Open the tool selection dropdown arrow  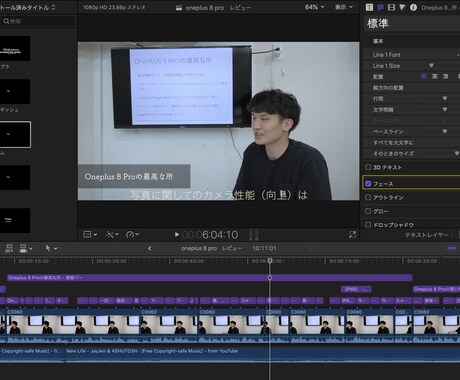(x=55, y=248)
